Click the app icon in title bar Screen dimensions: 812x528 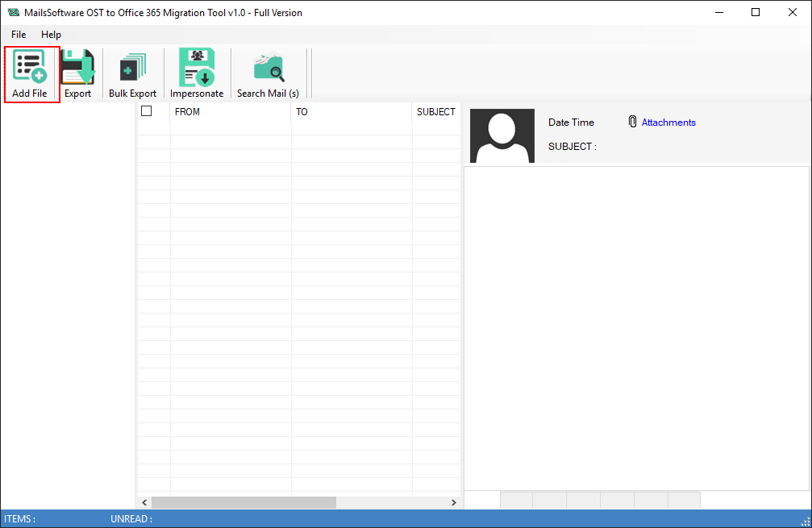click(13, 13)
